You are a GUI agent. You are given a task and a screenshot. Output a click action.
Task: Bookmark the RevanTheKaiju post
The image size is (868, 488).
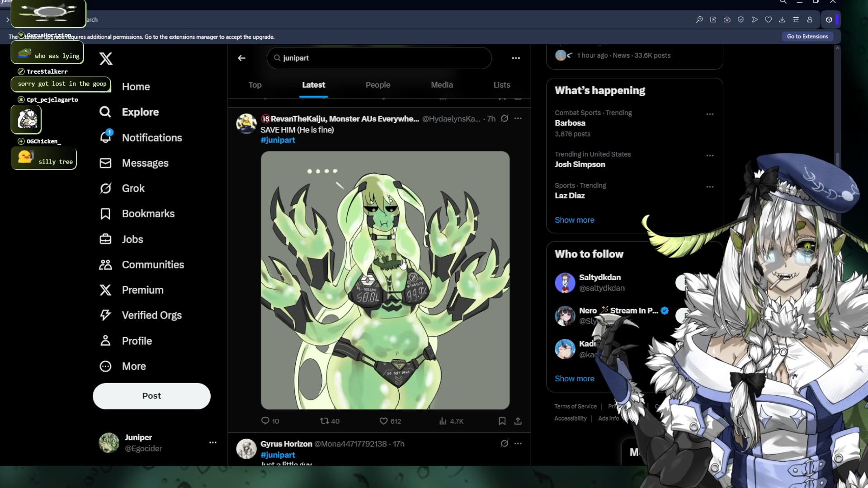[x=502, y=421]
